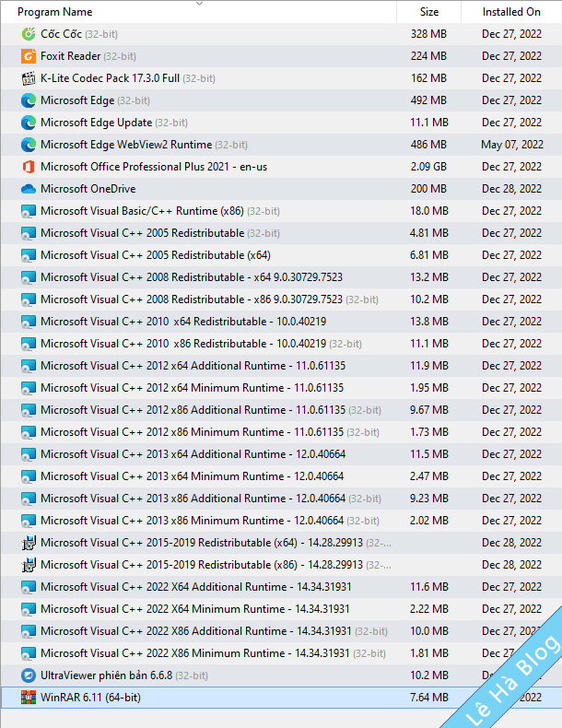Sort list by Installed On column header

point(511,12)
